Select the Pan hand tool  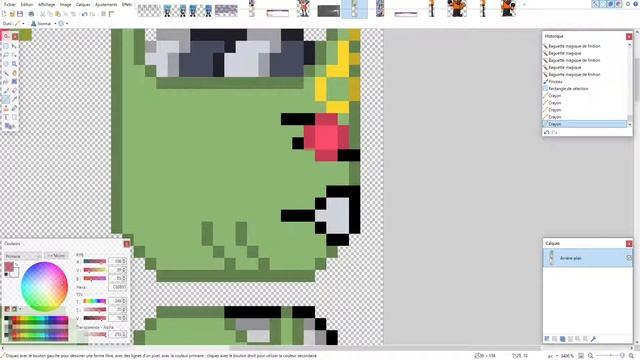[14, 73]
